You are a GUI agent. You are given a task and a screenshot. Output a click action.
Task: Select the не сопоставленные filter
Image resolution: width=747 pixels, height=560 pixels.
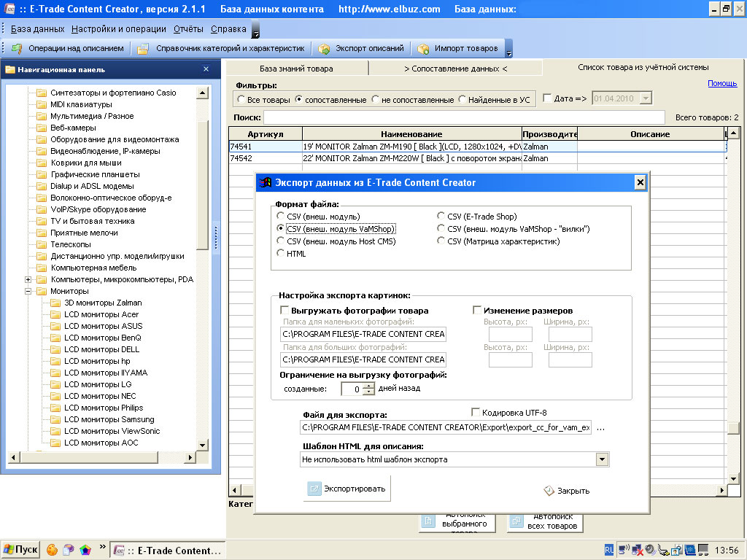pyautogui.click(x=376, y=99)
